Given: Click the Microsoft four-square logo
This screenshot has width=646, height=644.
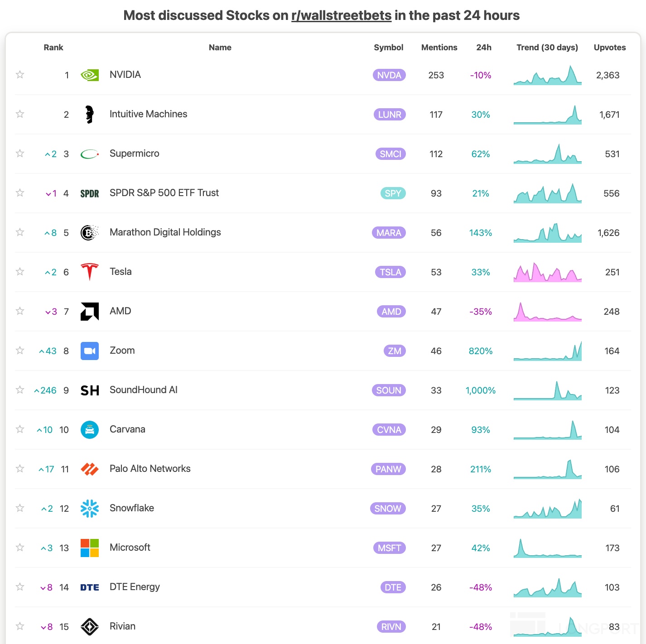Looking at the screenshot, I should pyautogui.click(x=90, y=548).
